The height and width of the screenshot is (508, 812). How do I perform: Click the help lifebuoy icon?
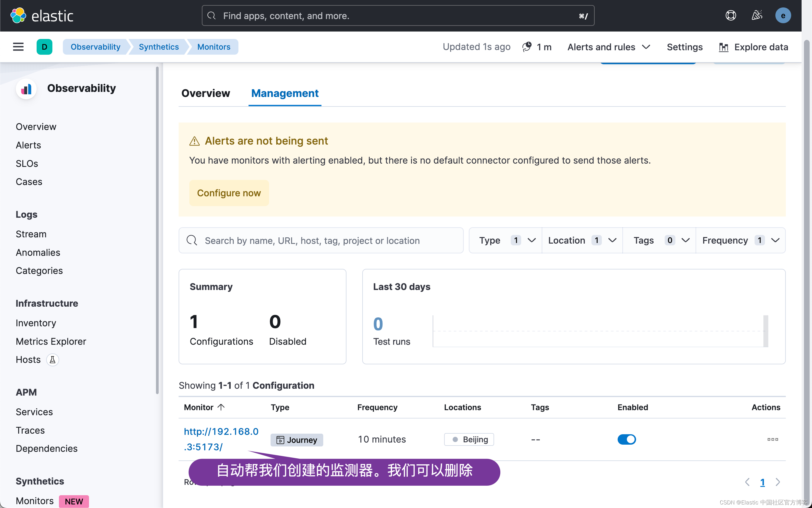(731, 15)
